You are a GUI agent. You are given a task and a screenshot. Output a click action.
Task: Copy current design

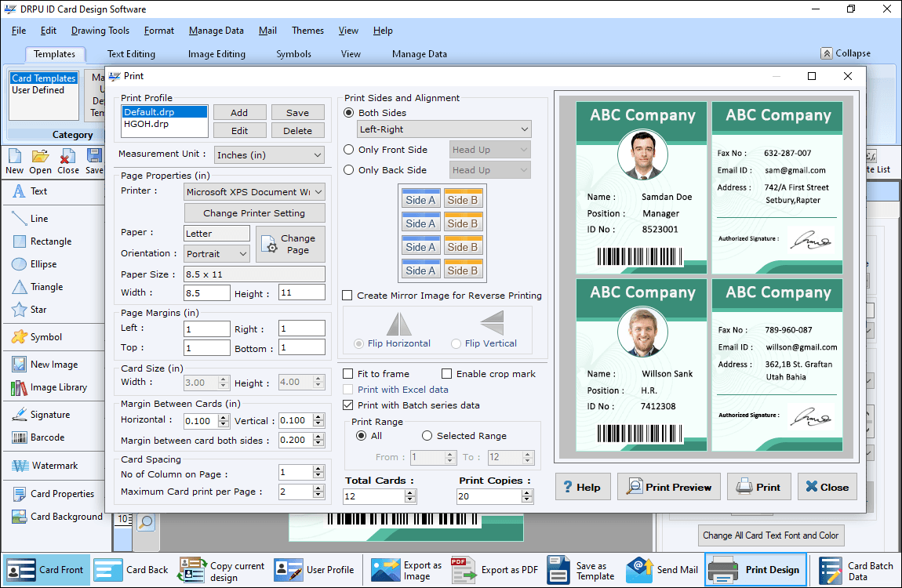point(222,570)
